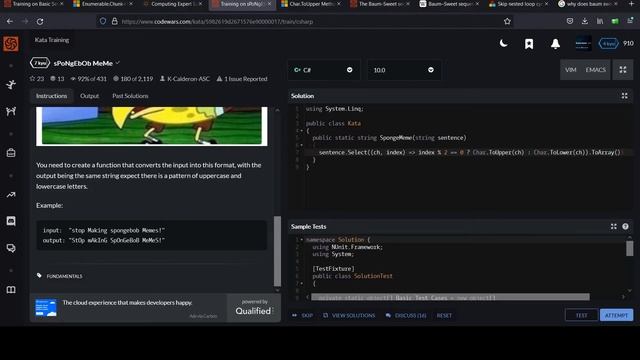Open browser Library icon
640x360 pixels.
600,21
